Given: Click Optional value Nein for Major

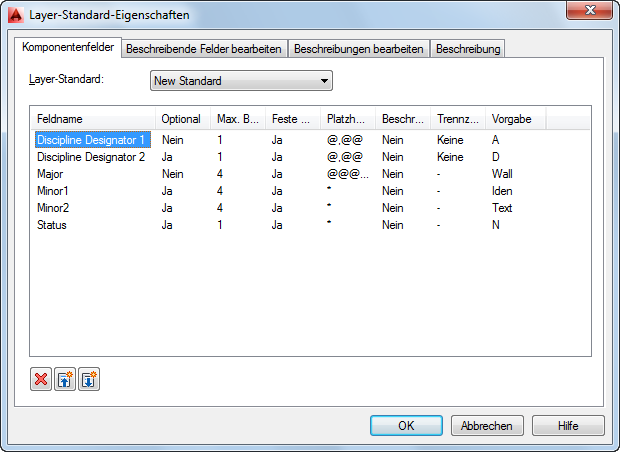Looking at the screenshot, I should coord(173,174).
